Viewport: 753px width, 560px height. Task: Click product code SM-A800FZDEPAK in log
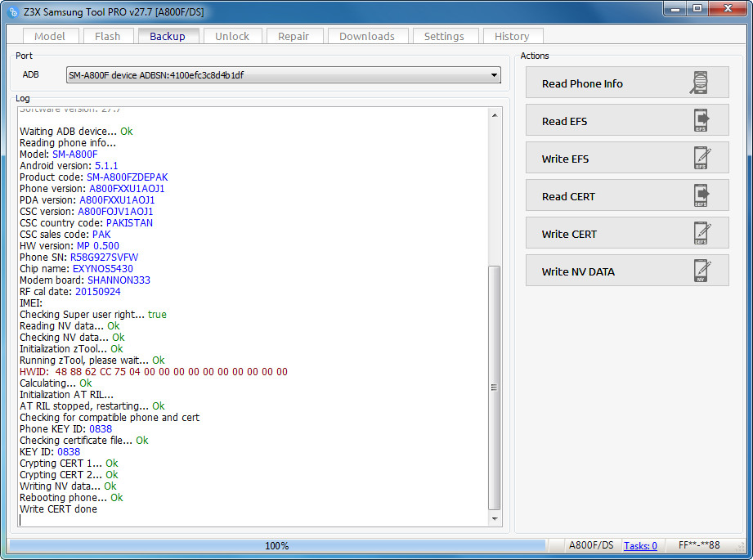(x=128, y=177)
